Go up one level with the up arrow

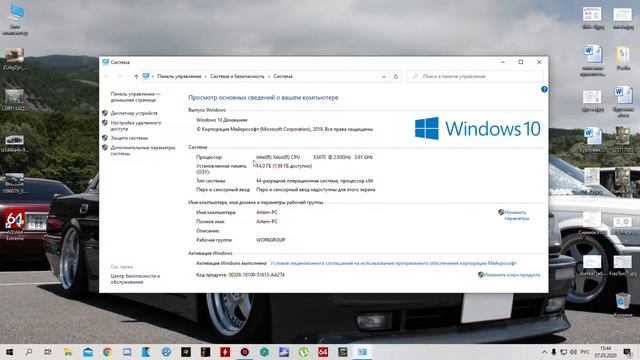click(136, 76)
